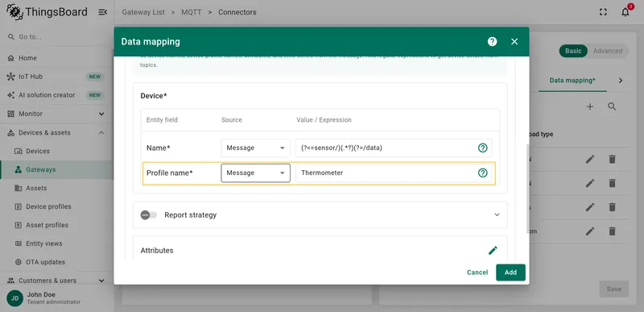Click the JD user avatar
644x312 pixels.
click(x=14, y=298)
